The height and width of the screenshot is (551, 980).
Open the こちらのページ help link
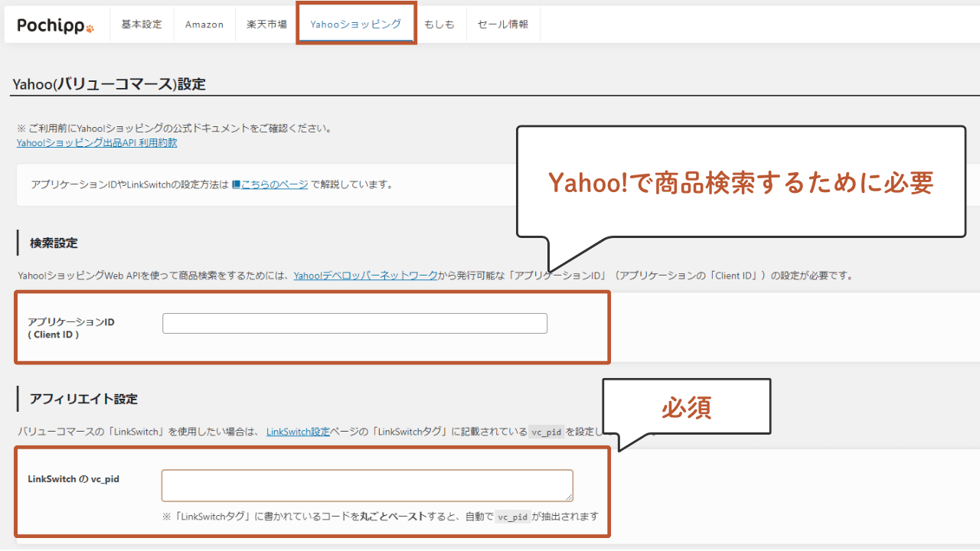274,184
